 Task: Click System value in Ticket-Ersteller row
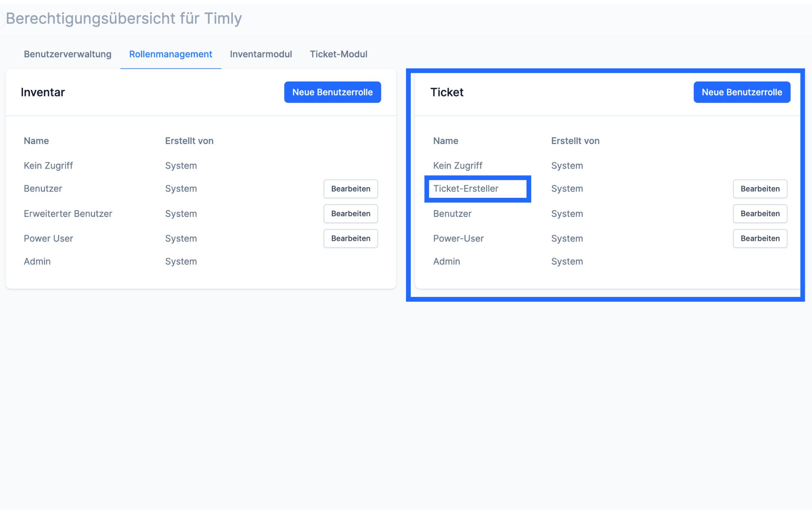click(567, 188)
